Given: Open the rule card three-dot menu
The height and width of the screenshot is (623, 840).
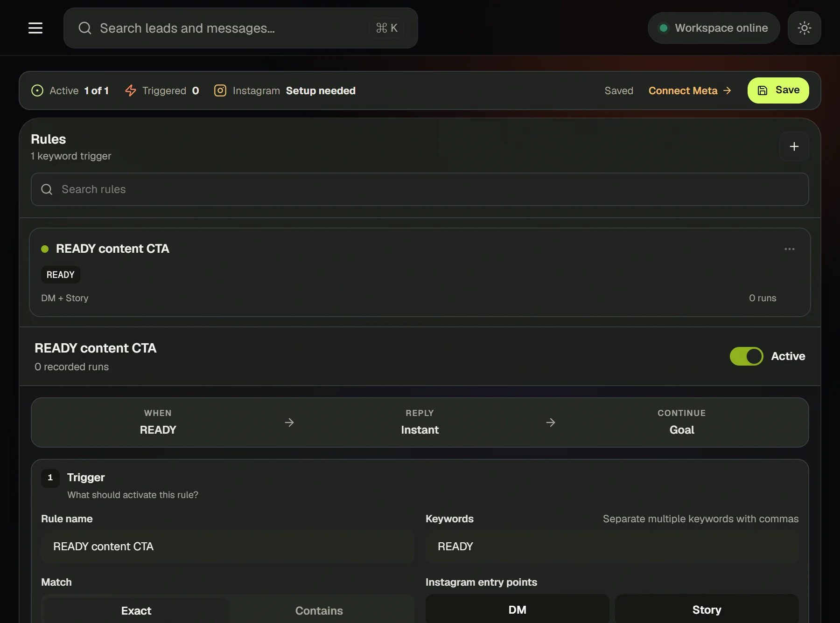Looking at the screenshot, I should point(790,249).
